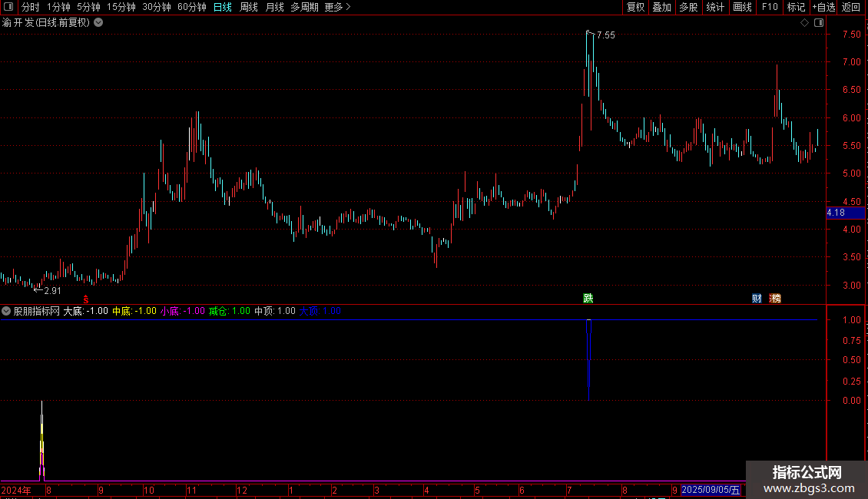Click the blue 财 event marker

point(757,298)
